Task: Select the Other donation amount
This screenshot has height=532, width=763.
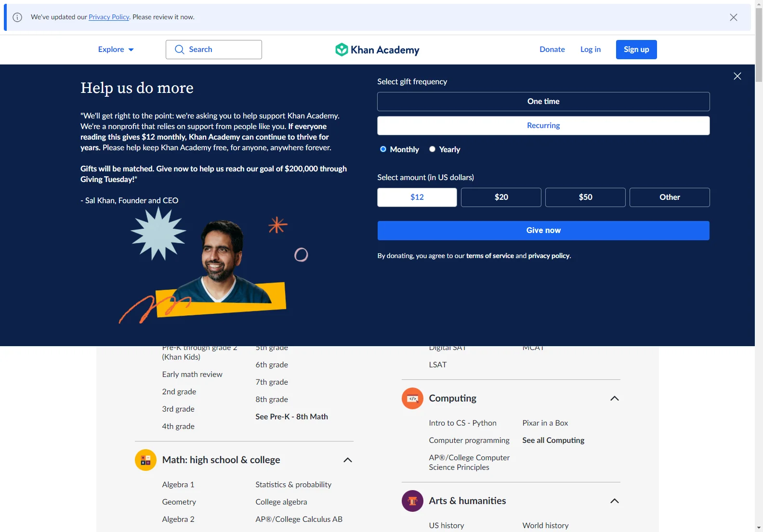Action: 670,197
